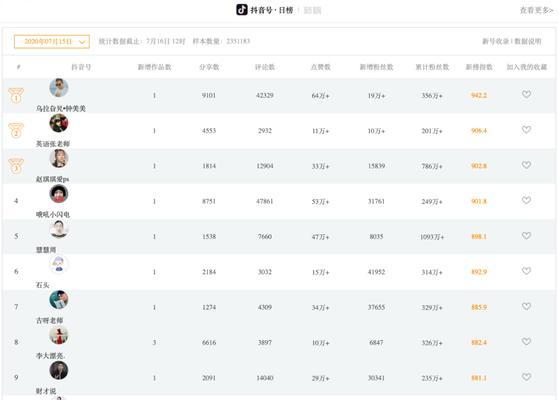The width and height of the screenshot is (559, 400).
Task: Open 查看更多 link at top right
Action: coord(537,10)
